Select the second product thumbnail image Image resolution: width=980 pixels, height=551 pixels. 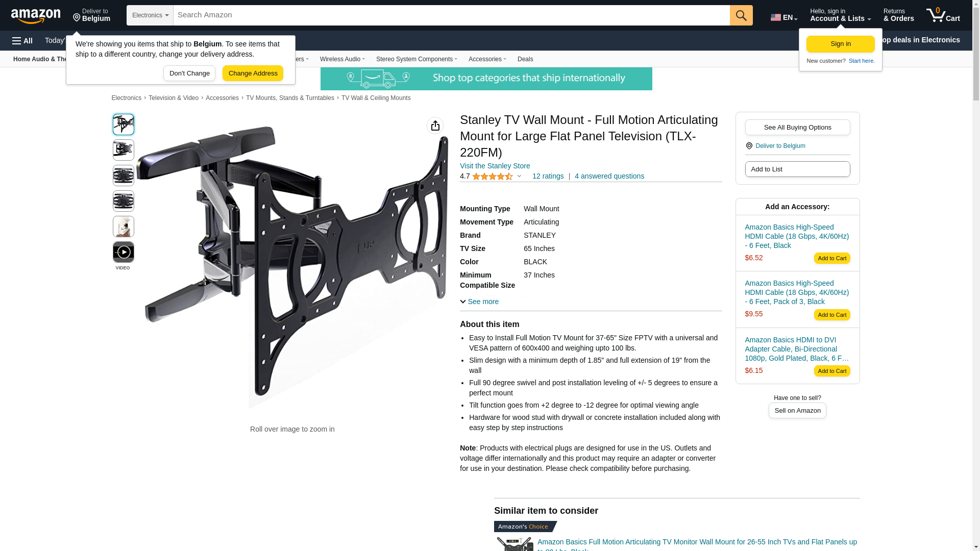(123, 150)
